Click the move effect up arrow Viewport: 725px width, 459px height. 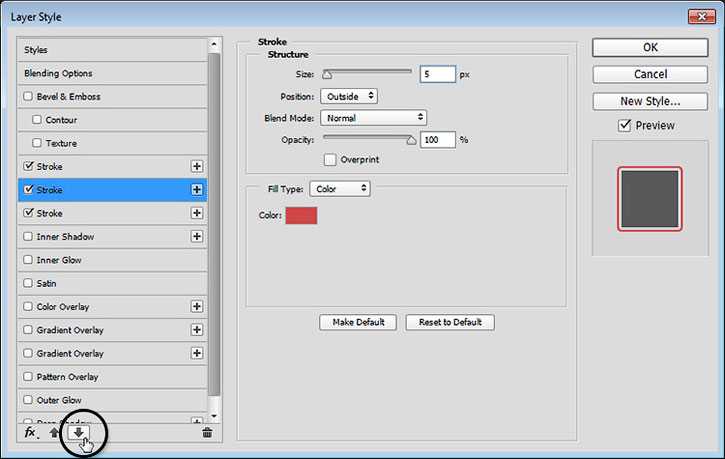click(x=54, y=433)
